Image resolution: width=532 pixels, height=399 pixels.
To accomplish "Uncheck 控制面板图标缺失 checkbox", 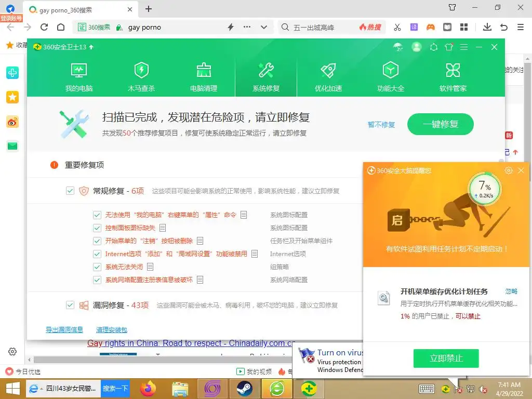I will pyautogui.click(x=97, y=228).
